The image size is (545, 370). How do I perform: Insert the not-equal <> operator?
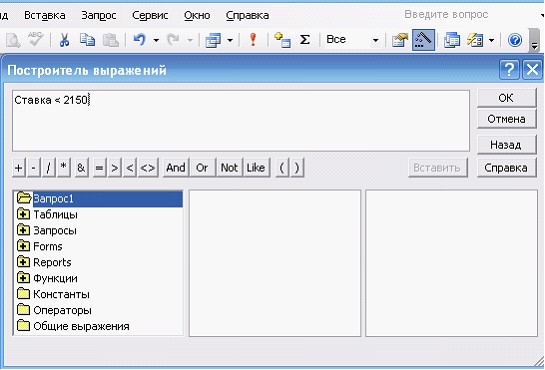pos(148,168)
